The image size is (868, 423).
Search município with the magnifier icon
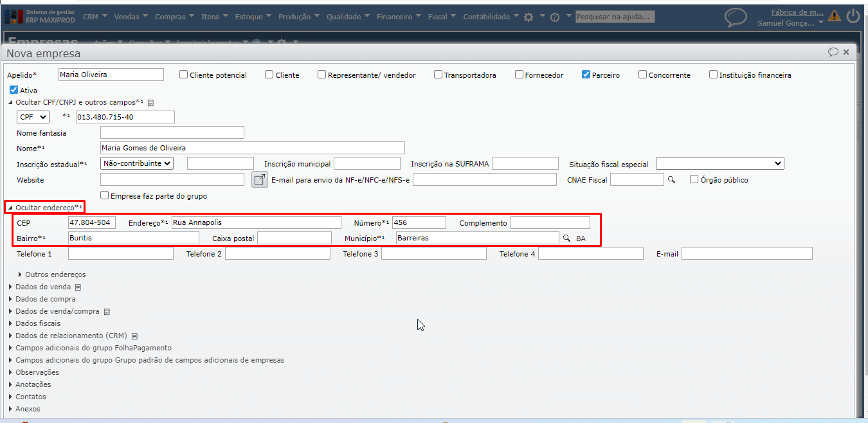tap(567, 239)
